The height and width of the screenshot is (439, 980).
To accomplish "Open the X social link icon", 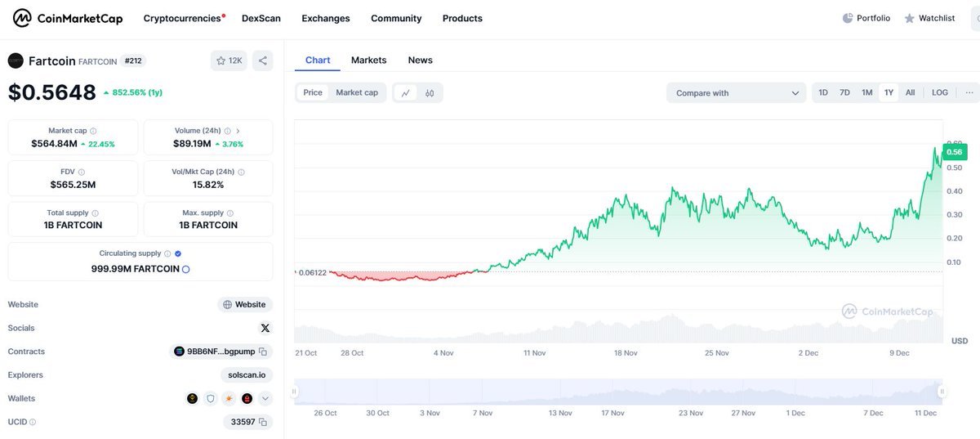I will pos(265,328).
